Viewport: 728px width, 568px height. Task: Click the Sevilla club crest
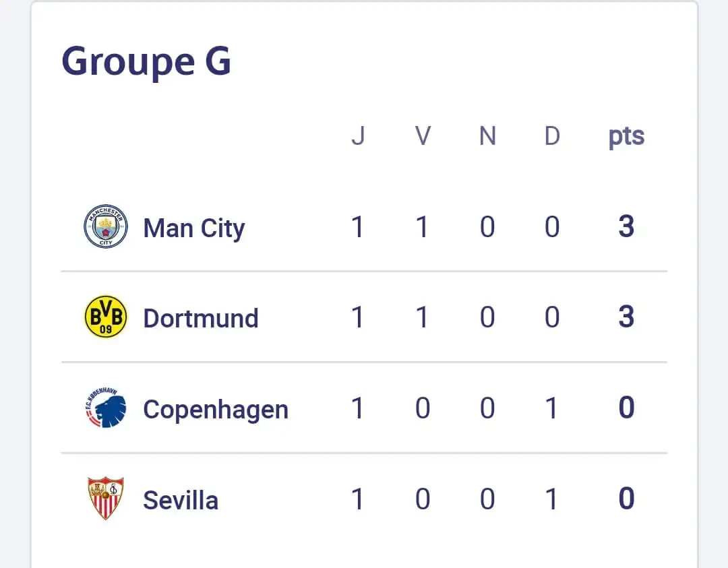tap(105, 499)
